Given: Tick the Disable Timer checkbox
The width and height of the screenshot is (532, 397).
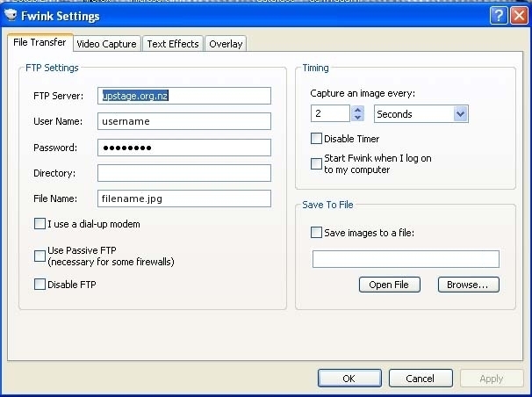Looking at the screenshot, I should [x=316, y=139].
